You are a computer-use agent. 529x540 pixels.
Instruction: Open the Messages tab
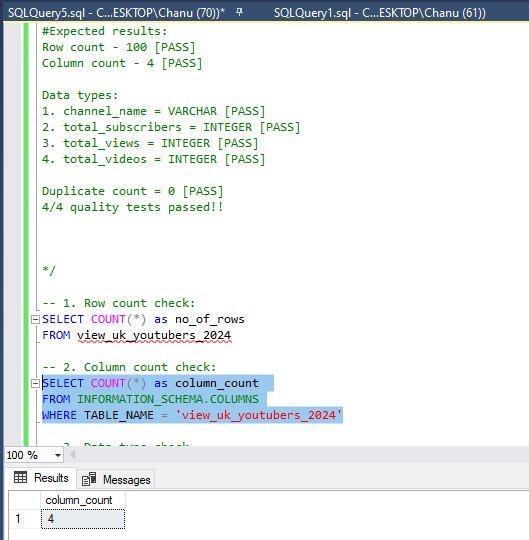(x=116, y=479)
